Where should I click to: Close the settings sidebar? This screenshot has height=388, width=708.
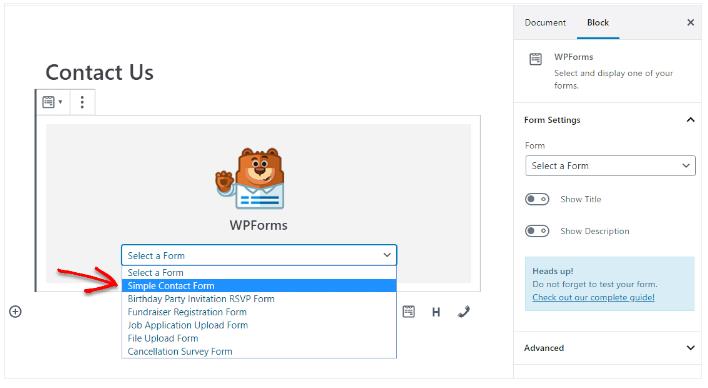click(690, 23)
